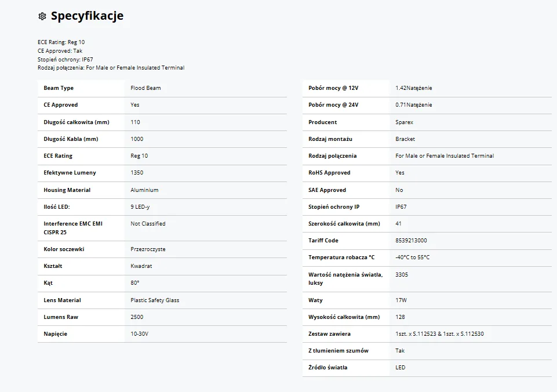557x392 pixels.
Task: Click the Źródło światła LED value
Action: click(x=400, y=368)
